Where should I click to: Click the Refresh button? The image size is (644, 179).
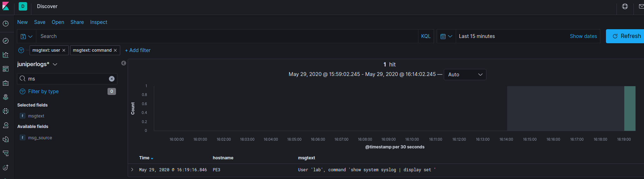click(x=625, y=36)
